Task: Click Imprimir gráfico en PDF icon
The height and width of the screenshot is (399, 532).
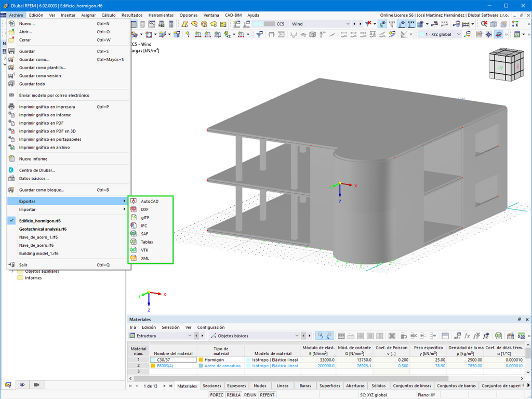Action: (x=11, y=123)
